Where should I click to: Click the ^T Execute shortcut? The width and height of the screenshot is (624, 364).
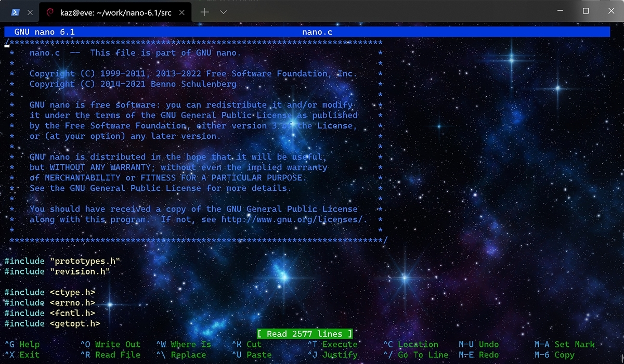tap(332, 344)
